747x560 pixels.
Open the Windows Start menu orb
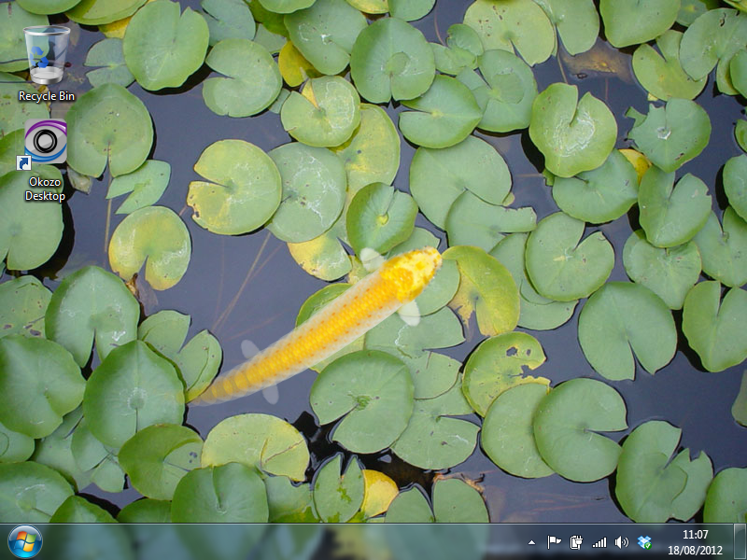(25, 542)
